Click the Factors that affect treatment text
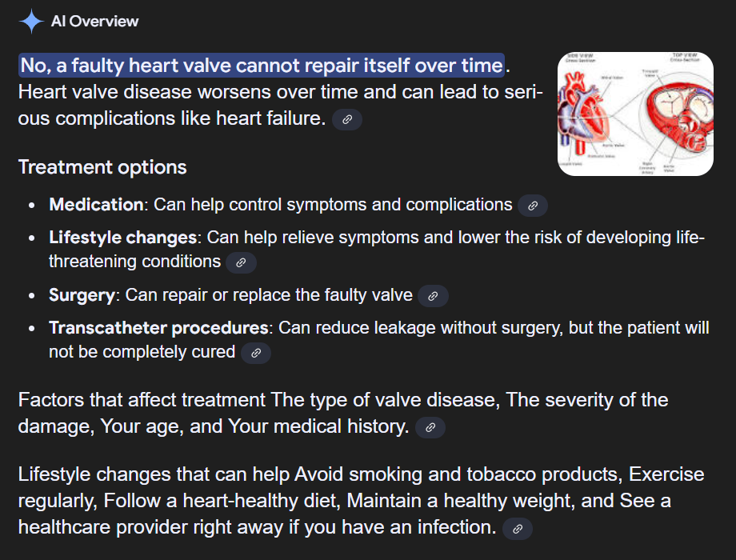The height and width of the screenshot is (560, 736). pyautogui.click(x=142, y=400)
